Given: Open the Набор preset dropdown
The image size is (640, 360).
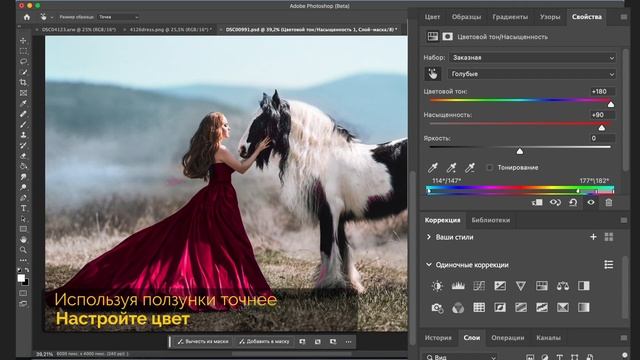Looking at the screenshot, I should [532, 58].
